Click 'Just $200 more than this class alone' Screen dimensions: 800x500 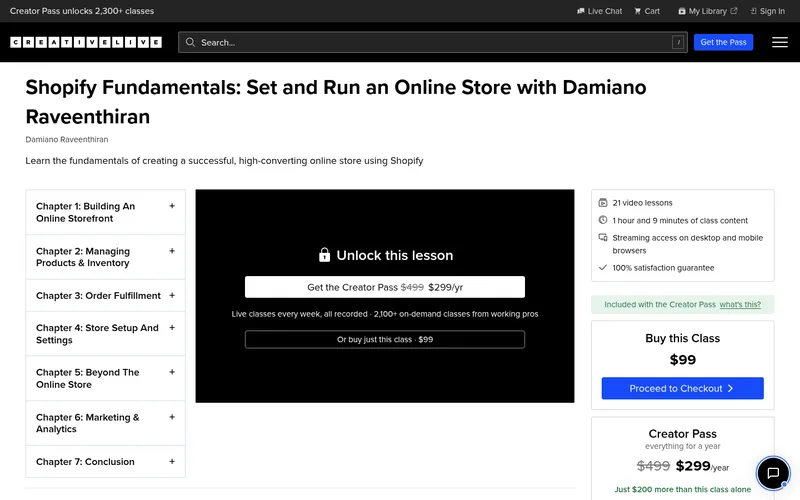tap(683, 489)
